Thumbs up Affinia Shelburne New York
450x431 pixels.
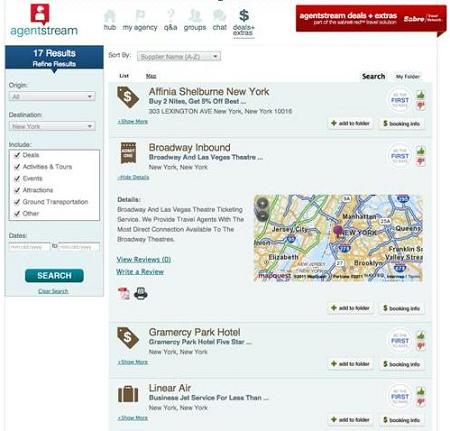[421, 95]
